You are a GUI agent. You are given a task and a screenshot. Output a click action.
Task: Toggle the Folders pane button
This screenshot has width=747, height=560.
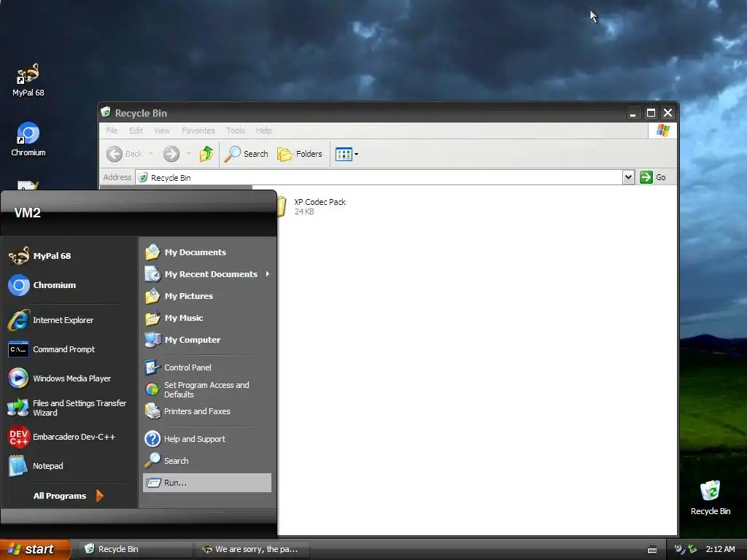coord(300,154)
